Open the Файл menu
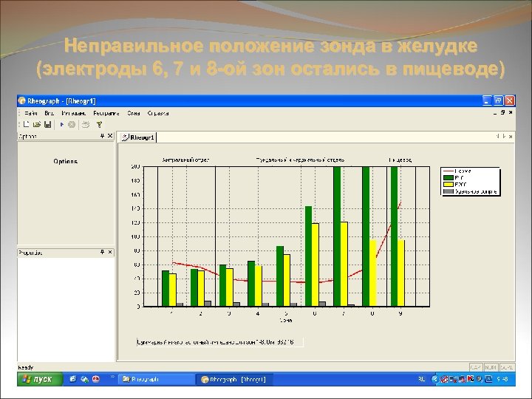 pyautogui.click(x=31, y=113)
